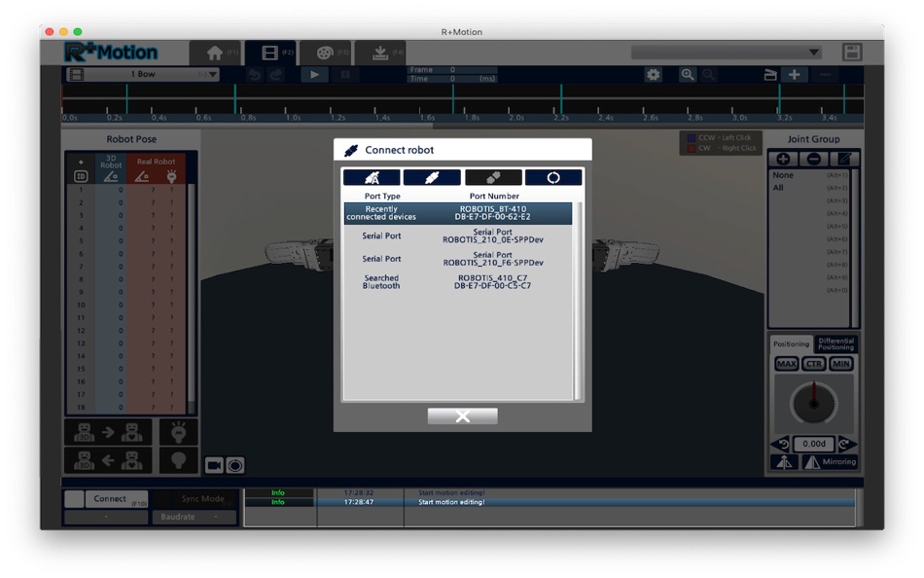The image size is (924, 578).
Task: Toggle Sync Mode
Action: point(195,499)
